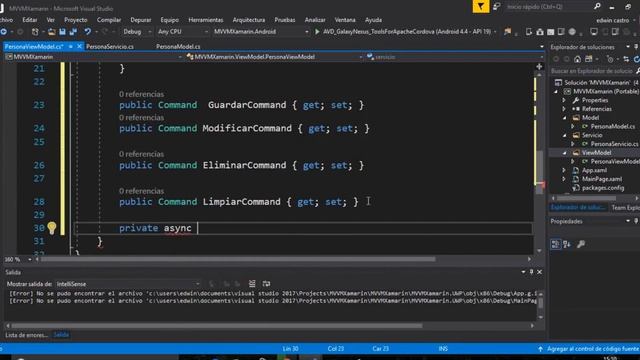This screenshot has width=640, height=360.
Task: Click the feedback icon beside Quick Launch
Action: (496, 7)
